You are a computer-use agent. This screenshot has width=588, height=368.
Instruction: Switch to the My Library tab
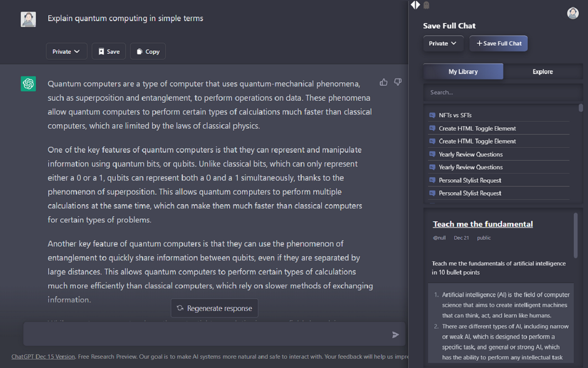tap(463, 72)
